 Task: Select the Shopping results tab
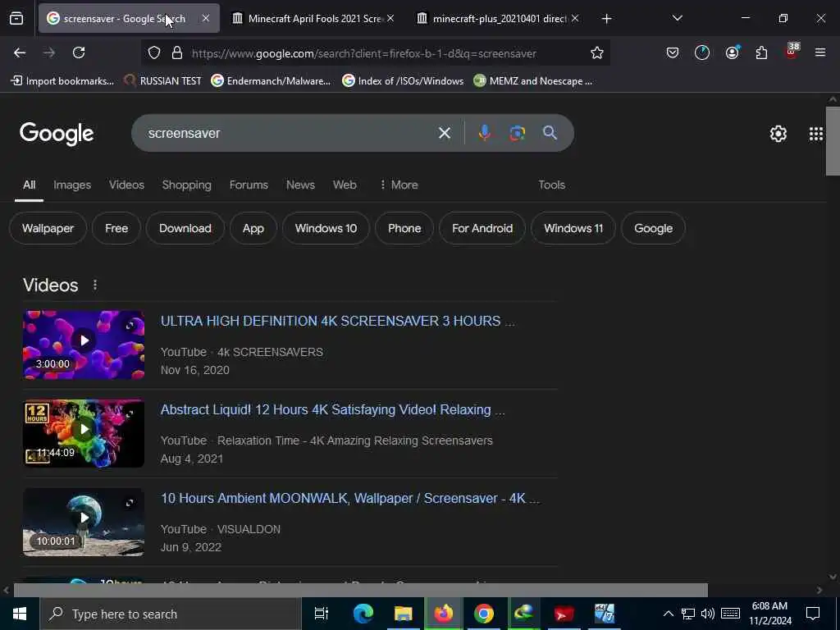click(x=186, y=185)
